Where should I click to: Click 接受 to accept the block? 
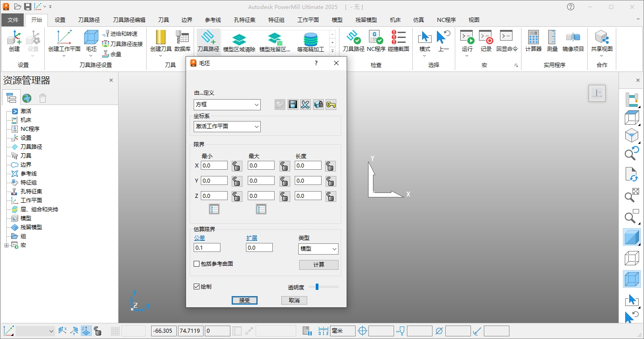click(x=245, y=301)
